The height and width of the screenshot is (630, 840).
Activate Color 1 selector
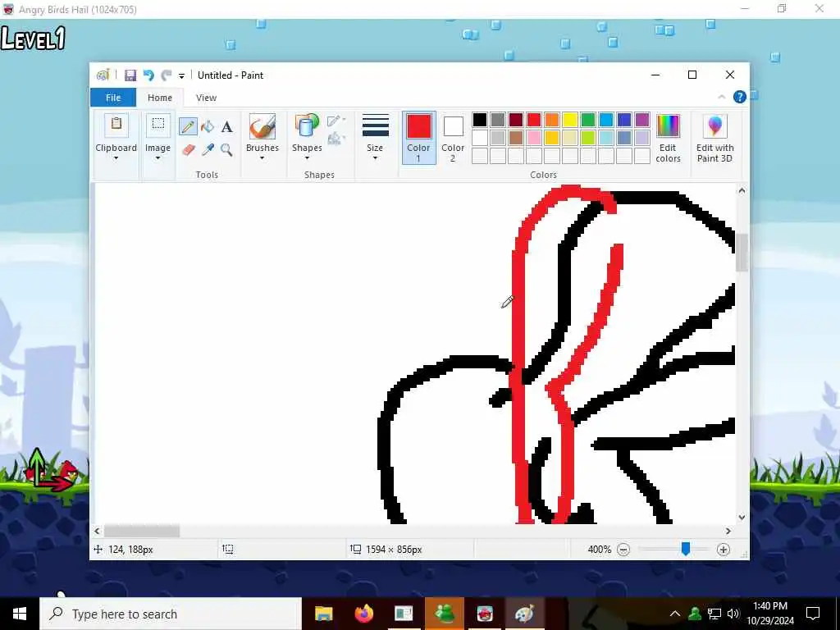419,138
